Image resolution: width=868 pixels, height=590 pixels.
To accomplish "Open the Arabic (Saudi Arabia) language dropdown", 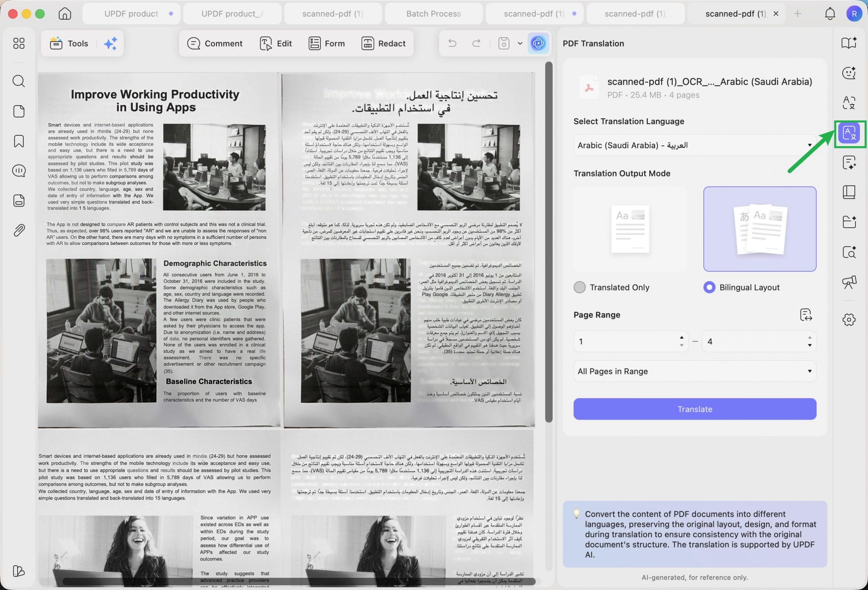I will (694, 145).
